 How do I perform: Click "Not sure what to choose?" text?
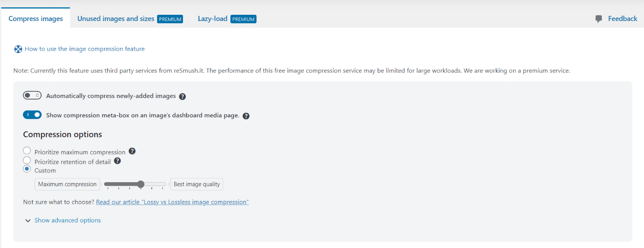pos(59,202)
